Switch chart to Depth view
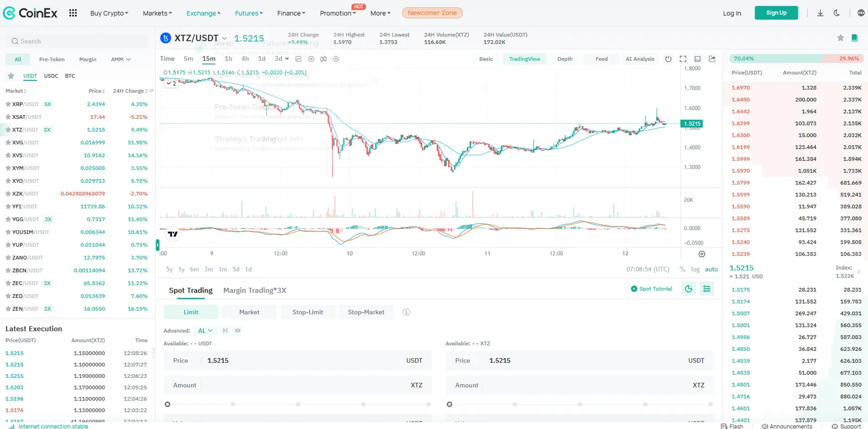The width and height of the screenshot is (868, 429). click(565, 59)
